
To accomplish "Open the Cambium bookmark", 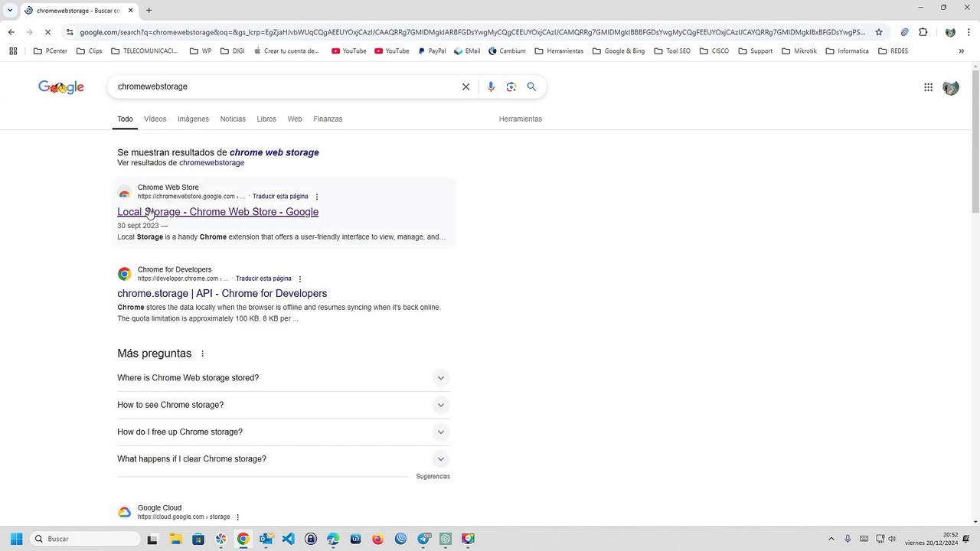I will (507, 51).
